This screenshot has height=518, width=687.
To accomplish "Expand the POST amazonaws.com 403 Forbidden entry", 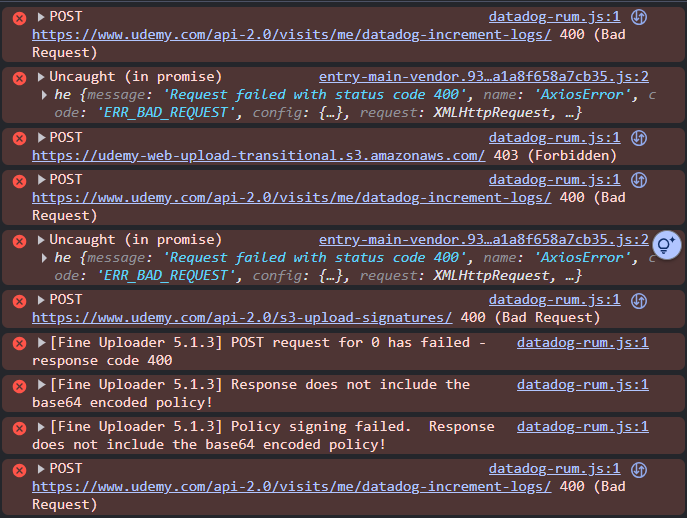I will pos(41,138).
